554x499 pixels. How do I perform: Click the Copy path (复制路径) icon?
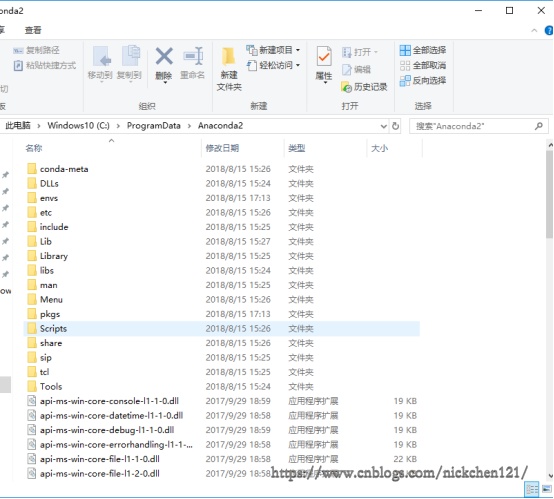point(18,51)
